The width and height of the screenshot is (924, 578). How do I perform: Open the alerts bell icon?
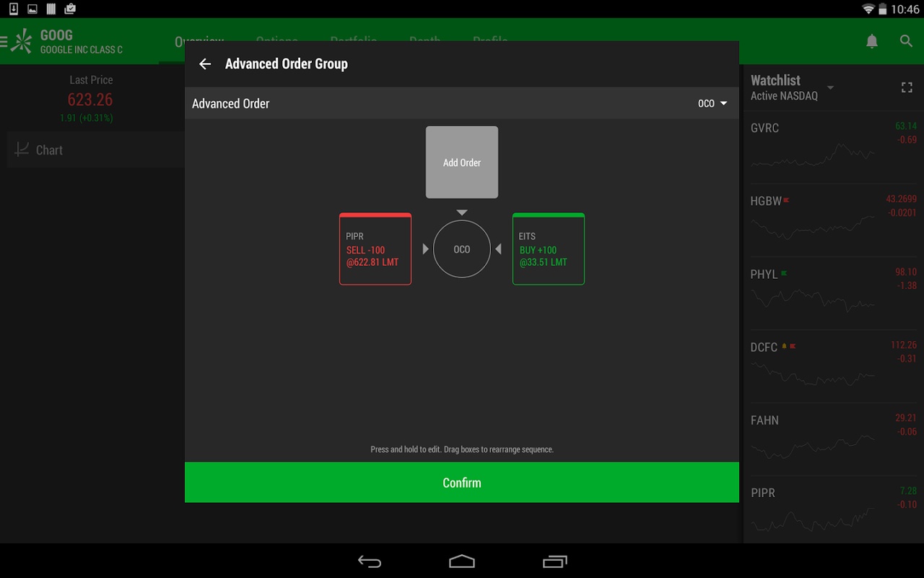[872, 41]
